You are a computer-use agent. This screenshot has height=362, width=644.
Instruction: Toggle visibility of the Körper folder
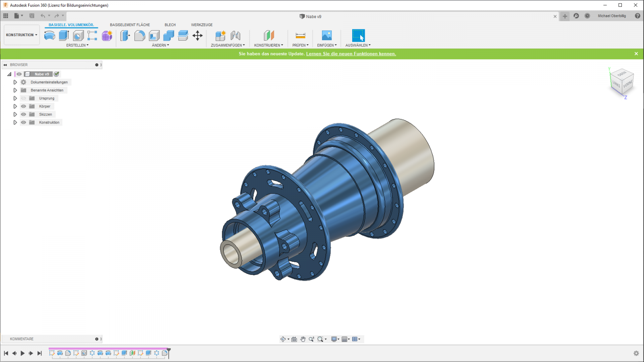pyautogui.click(x=23, y=106)
